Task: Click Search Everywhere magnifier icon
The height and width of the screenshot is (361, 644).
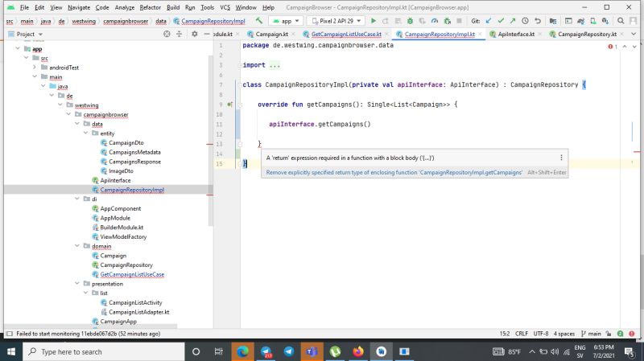Action: pyautogui.click(x=621, y=21)
